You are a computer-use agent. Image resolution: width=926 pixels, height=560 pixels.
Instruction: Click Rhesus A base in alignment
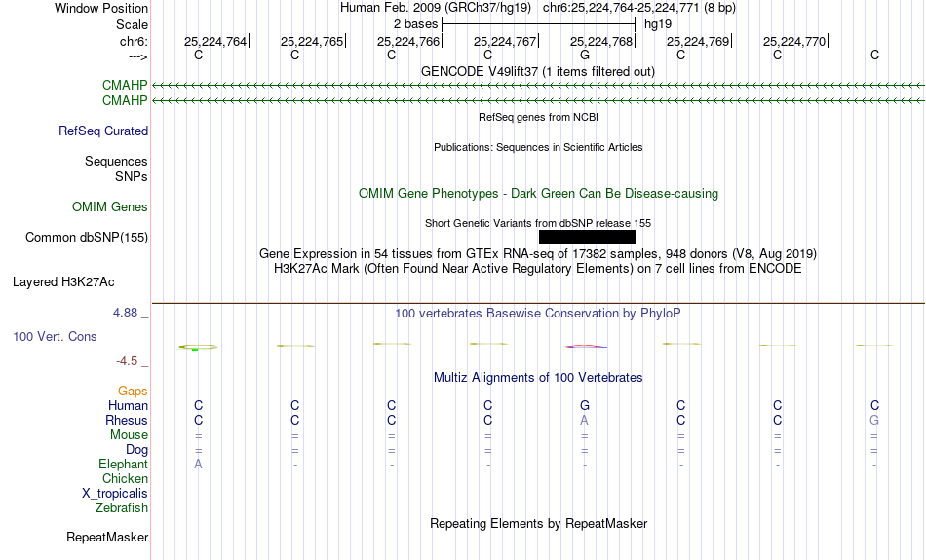(584, 420)
